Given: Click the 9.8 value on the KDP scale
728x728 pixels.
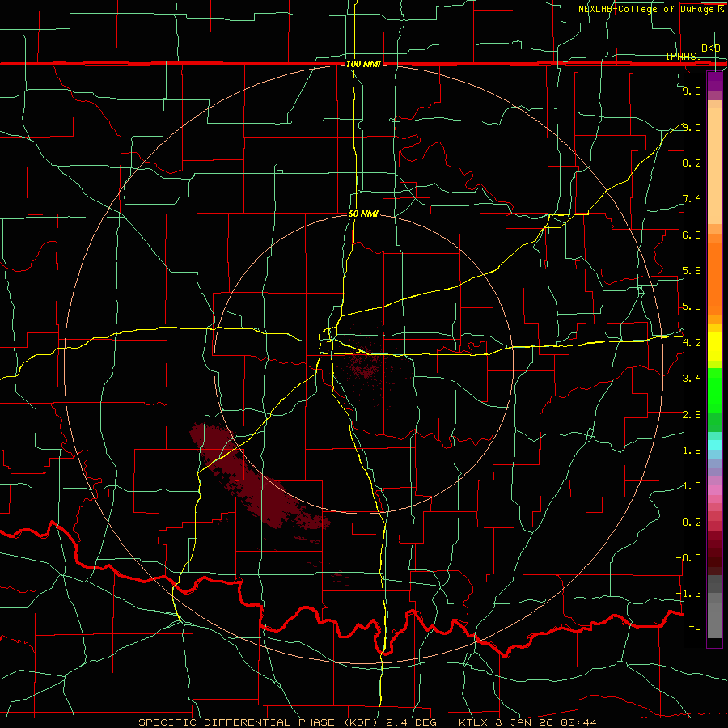Looking at the screenshot, I should [x=692, y=91].
